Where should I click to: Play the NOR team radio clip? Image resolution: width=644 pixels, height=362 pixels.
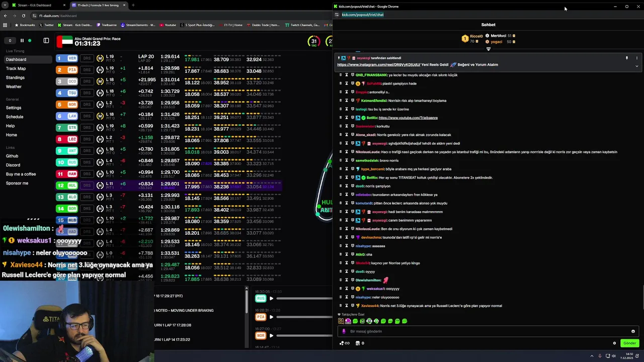pyautogui.click(x=271, y=336)
